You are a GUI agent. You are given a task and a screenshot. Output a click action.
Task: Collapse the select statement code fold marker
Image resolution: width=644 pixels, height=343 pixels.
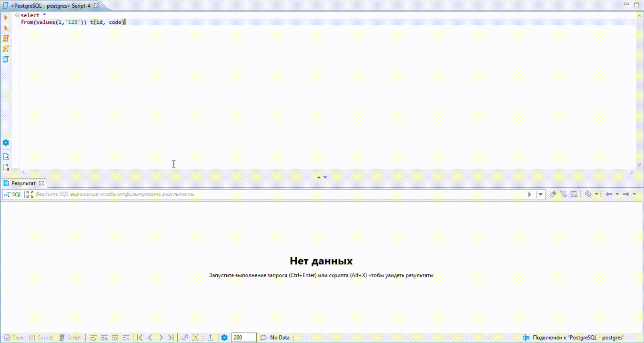[17, 15]
